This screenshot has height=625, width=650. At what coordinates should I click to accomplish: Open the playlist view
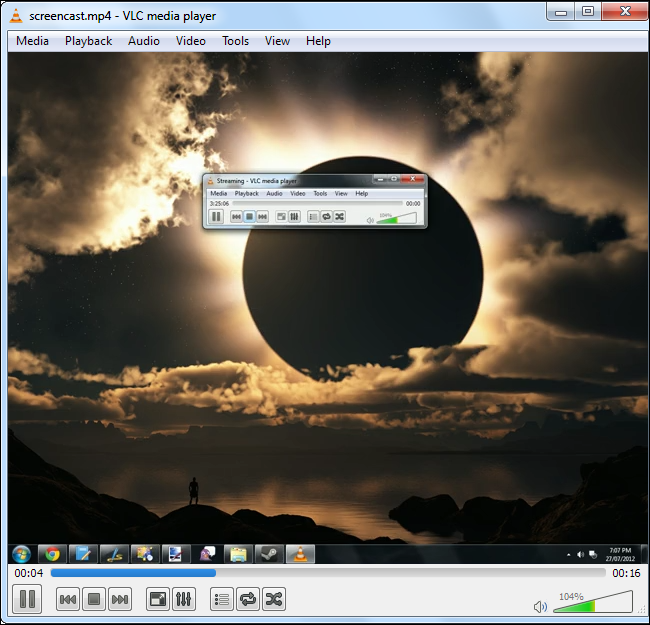[x=222, y=599]
